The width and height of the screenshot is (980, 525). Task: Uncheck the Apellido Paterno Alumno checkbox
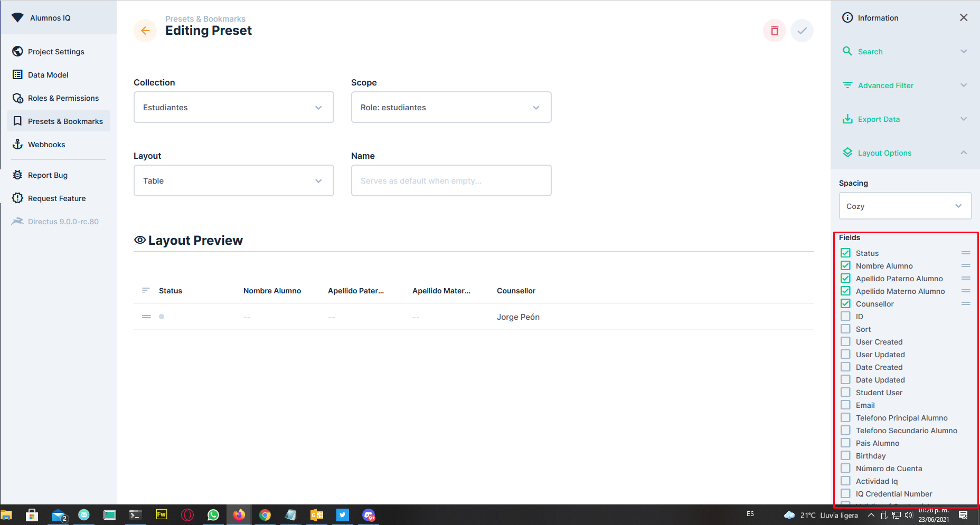coord(845,278)
